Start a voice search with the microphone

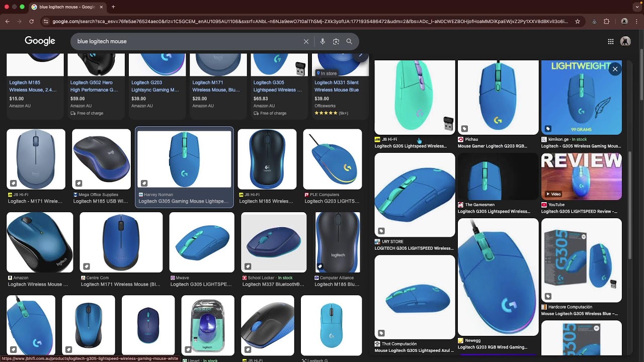[x=323, y=41]
